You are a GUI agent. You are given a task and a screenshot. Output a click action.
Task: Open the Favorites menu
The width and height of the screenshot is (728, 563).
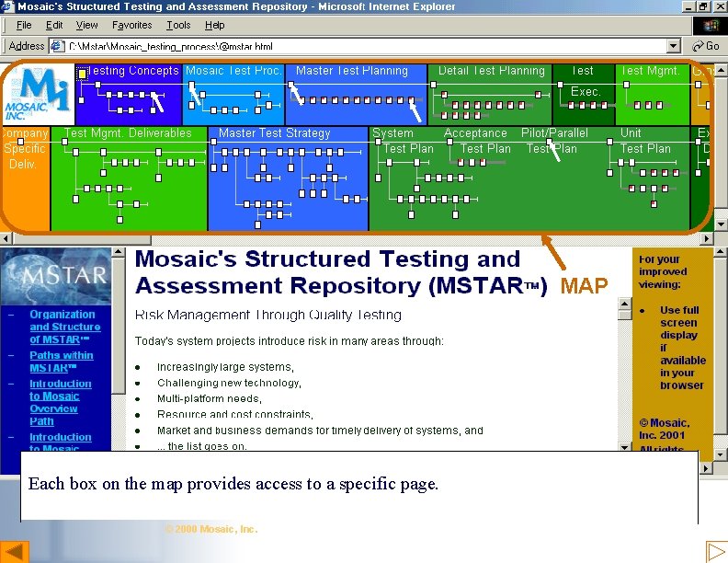click(x=131, y=25)
